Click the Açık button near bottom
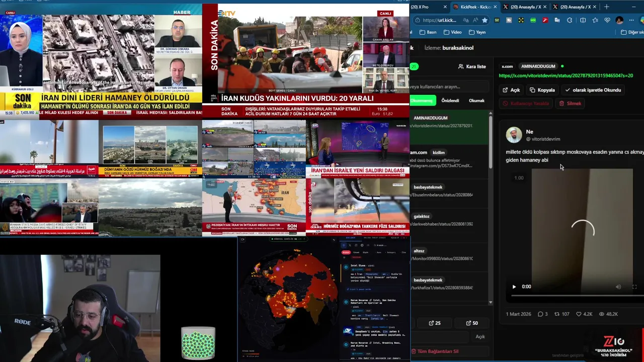 (x=480, y=337)
